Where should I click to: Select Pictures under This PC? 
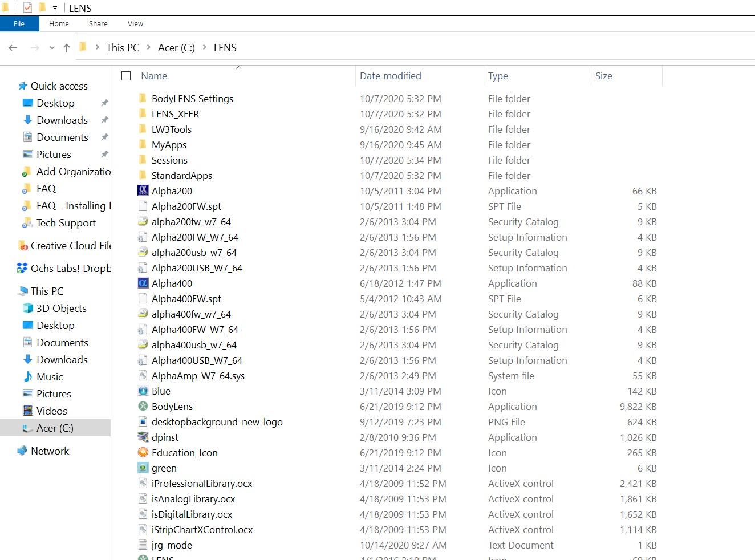[54, 393]
